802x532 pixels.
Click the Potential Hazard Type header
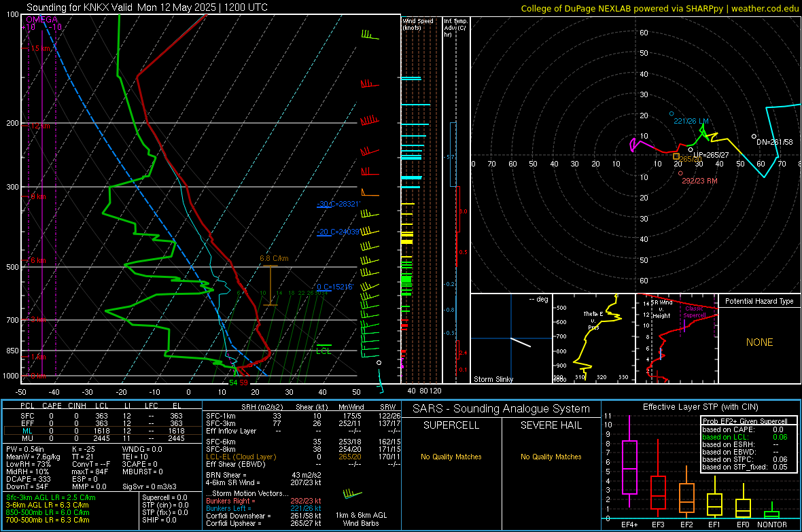[x=759, y=301]
